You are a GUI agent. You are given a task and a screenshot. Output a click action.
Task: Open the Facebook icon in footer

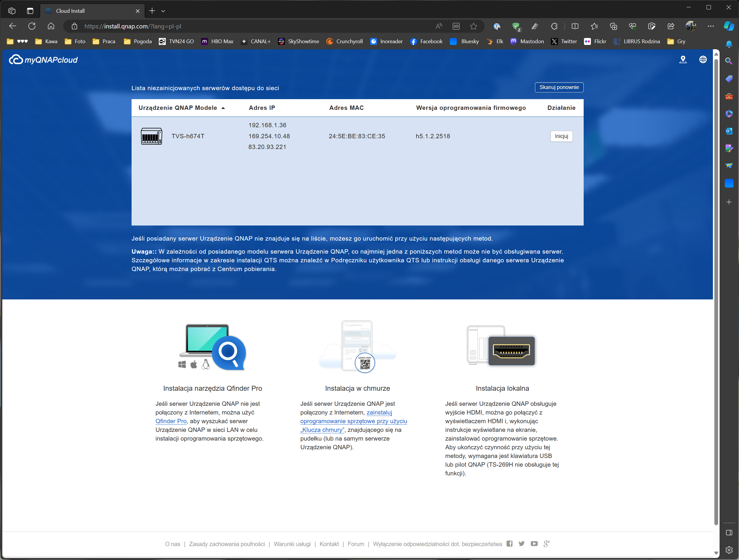509,544
